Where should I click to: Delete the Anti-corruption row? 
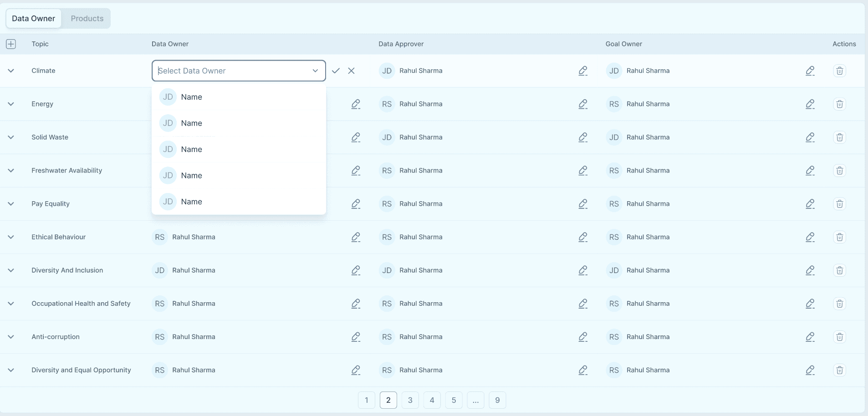840,336
